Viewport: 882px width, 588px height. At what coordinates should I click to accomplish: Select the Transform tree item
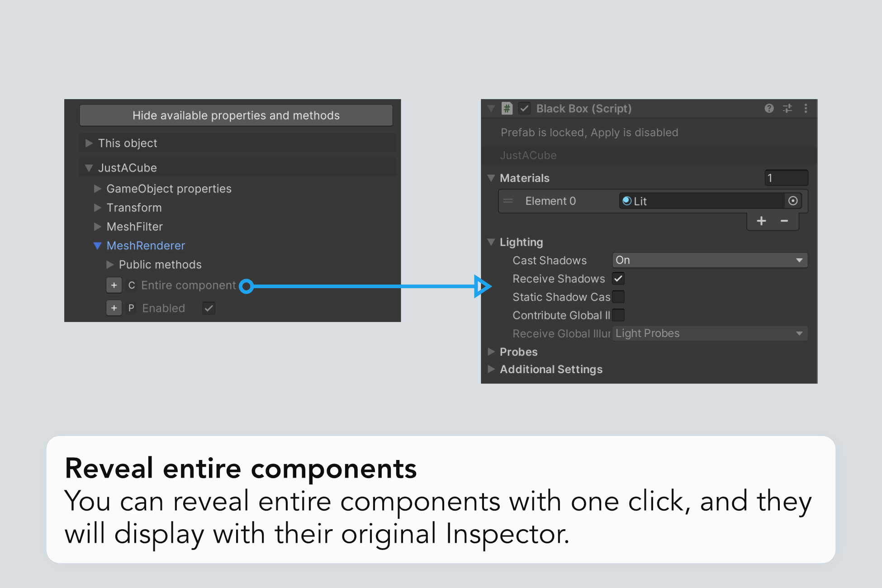(134, 208)
